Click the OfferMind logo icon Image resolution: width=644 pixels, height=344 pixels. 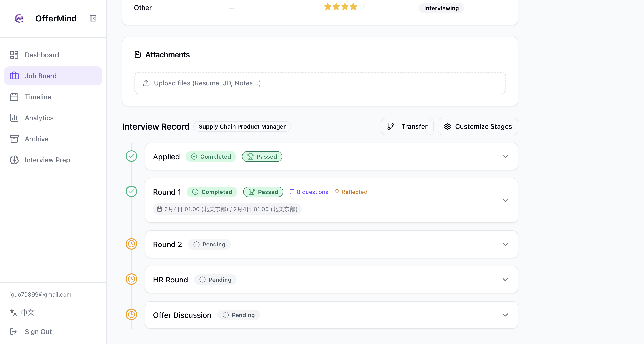19,18
